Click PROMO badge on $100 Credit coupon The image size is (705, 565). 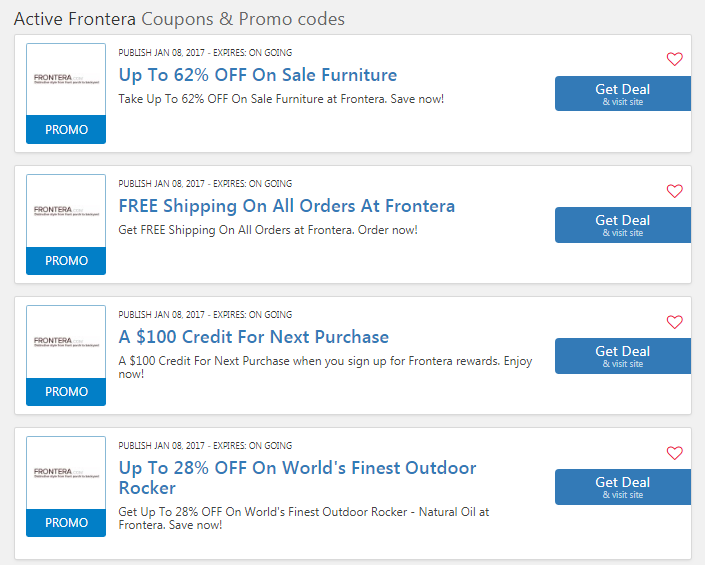tap(66, 391)
